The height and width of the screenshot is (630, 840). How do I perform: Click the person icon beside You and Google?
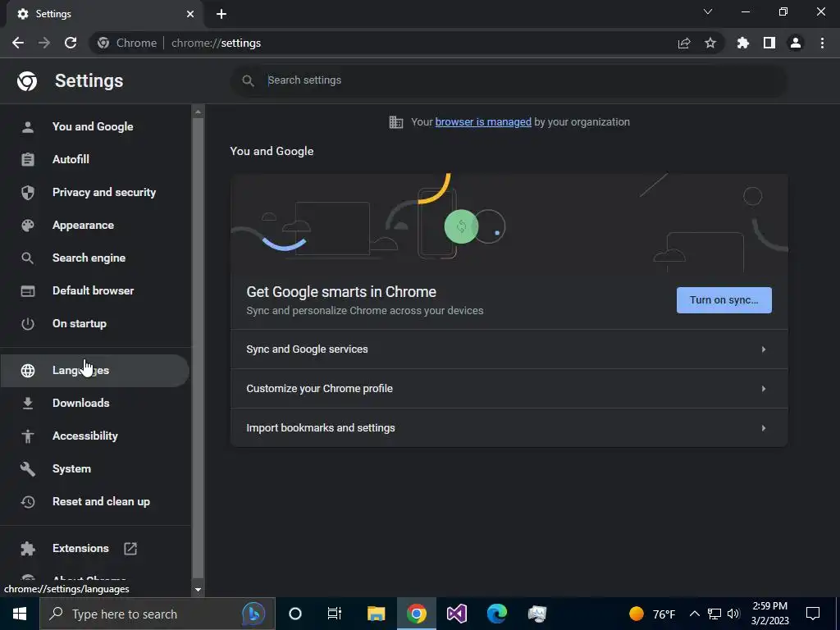click(x=27, y=127)
